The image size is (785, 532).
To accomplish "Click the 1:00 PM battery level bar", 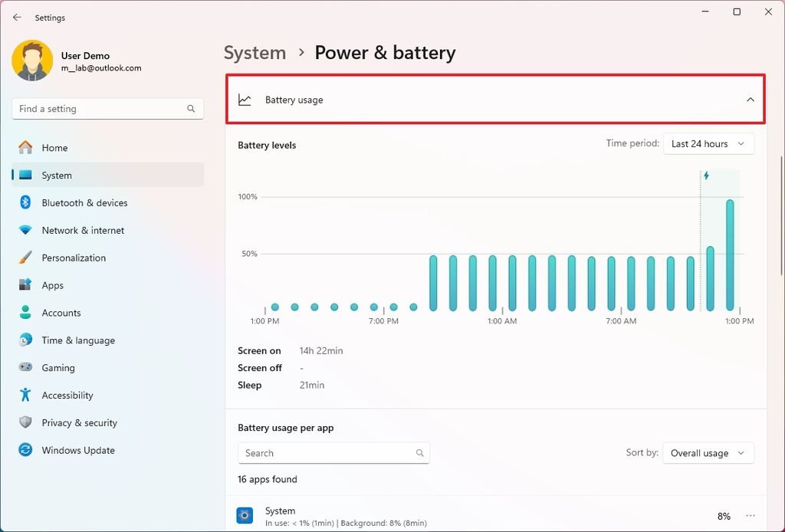I will 730,245.
